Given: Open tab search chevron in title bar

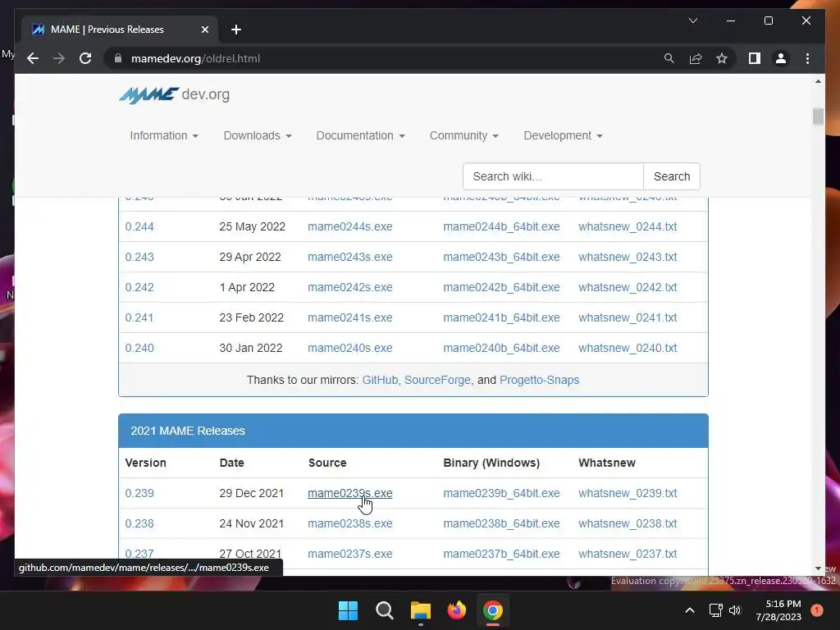Looking at the screenshot, I should coord(692,21).
